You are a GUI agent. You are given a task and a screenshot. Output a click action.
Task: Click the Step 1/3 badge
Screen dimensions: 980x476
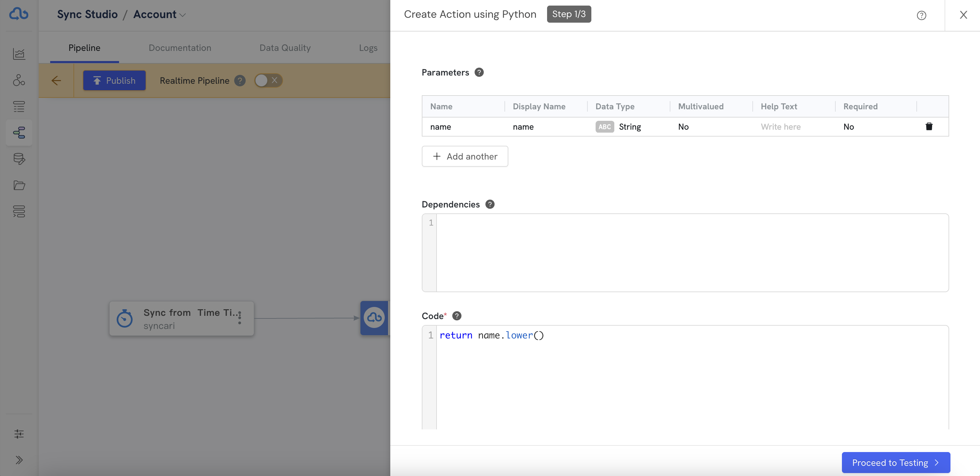tap(569, 14)
